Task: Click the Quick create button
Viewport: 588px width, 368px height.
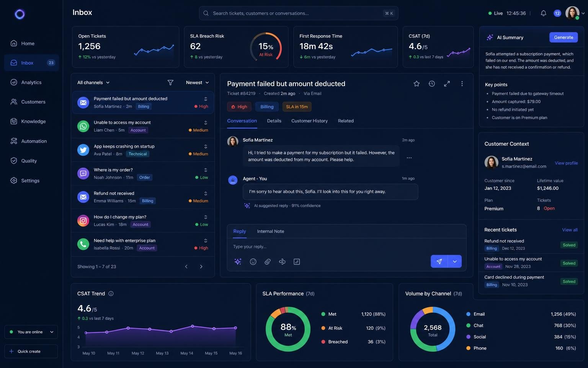Action: (31, 351)
